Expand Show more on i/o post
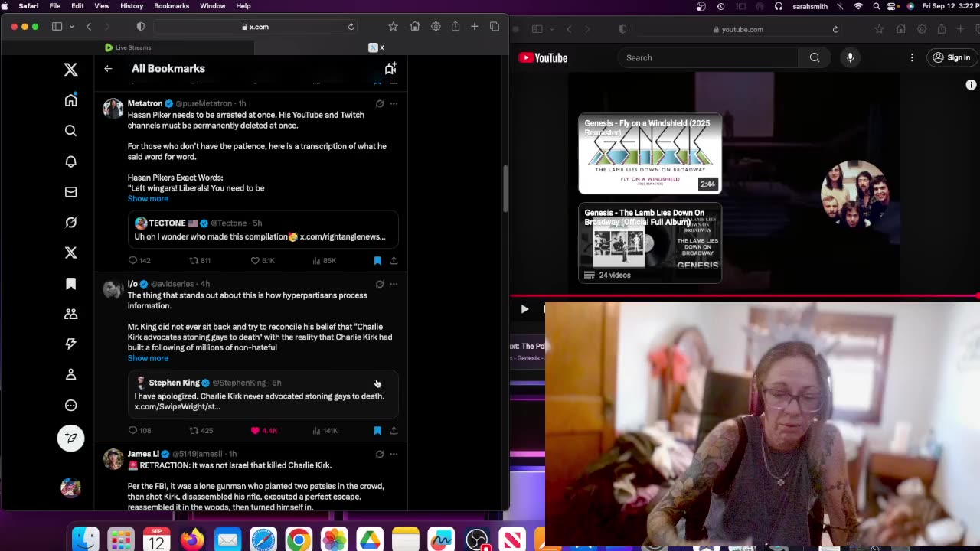The width and height of the screenshot is (980, 551). [x=148, y=358]
